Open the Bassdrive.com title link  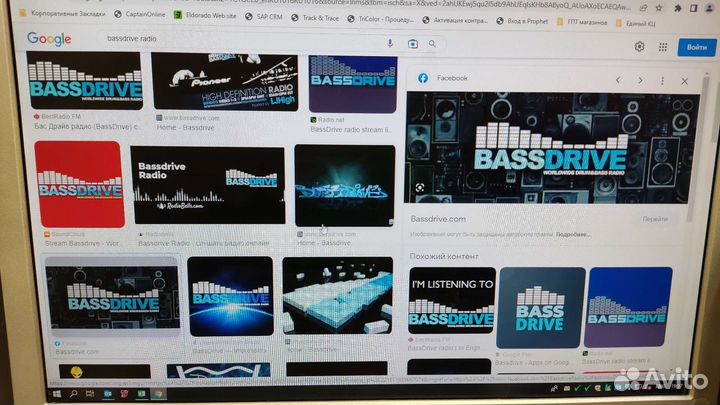point(438,219)
